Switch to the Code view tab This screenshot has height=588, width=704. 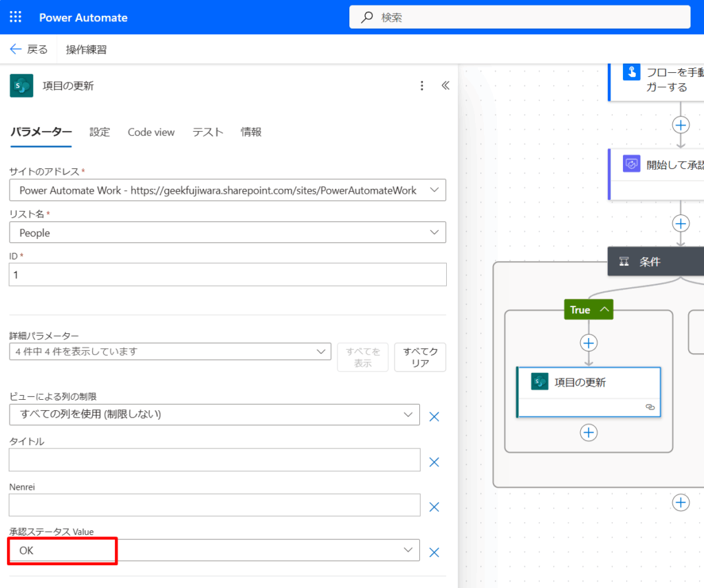pyautogui.click(x=151, y=132)
